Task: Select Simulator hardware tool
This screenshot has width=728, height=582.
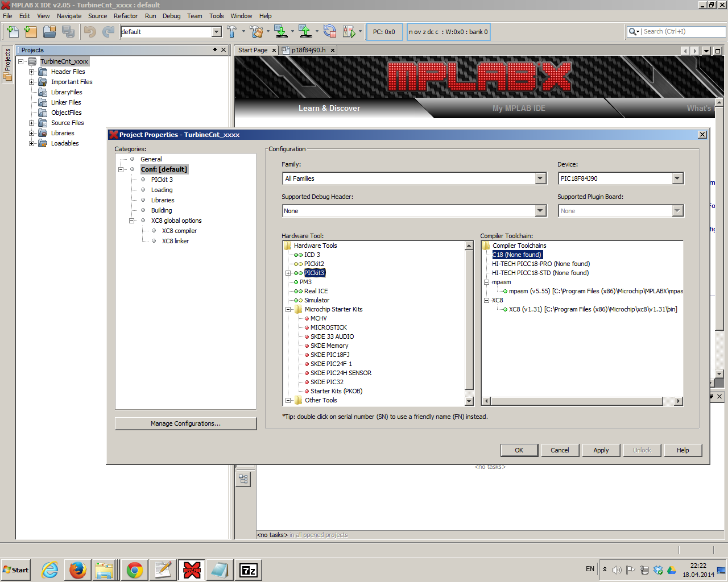Action: click(x=317, y=300)
